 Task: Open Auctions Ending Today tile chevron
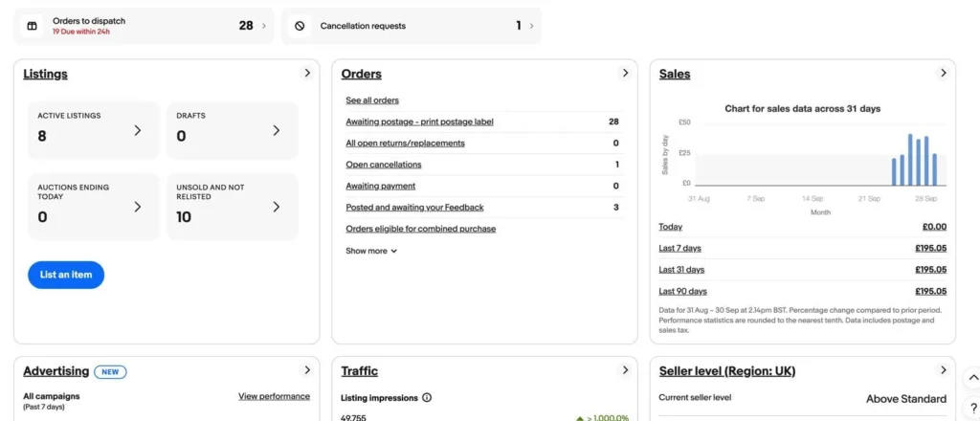point(138,207)
